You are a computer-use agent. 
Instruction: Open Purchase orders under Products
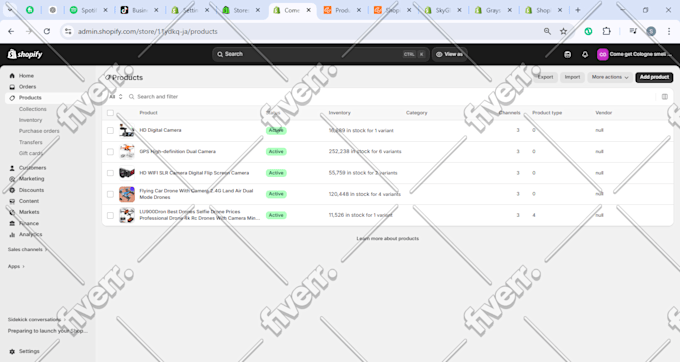pyautogui.click(x=39, y=131)
